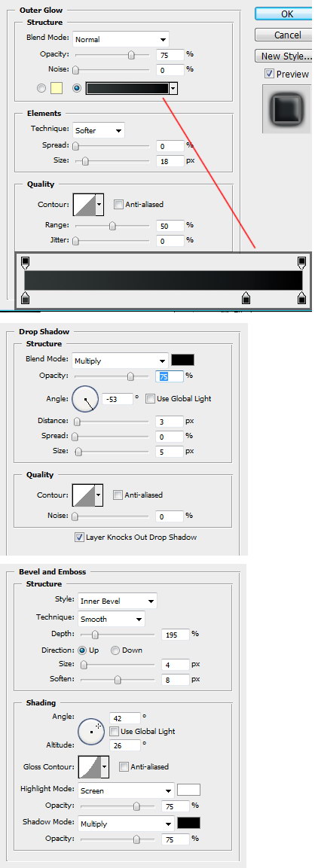This screenshot has width=315, height=868.
Task: Open the Gloss Contour thumbnail
Action: pos(90,767)
